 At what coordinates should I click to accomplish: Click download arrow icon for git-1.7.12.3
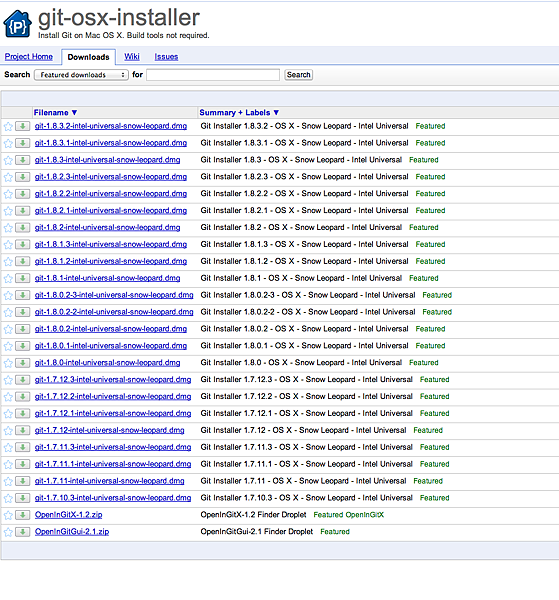(x=23, y=380)
